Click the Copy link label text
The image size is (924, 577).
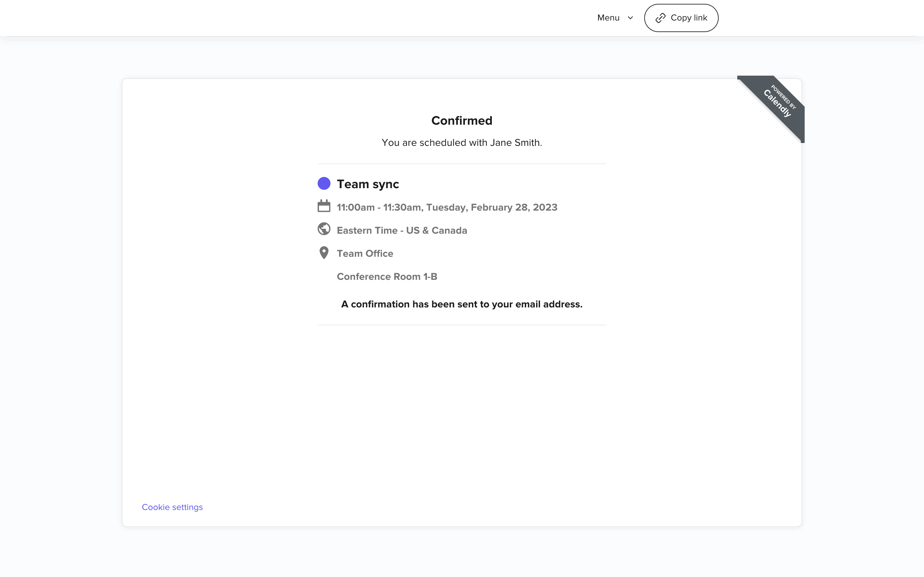tap(689, 18)
